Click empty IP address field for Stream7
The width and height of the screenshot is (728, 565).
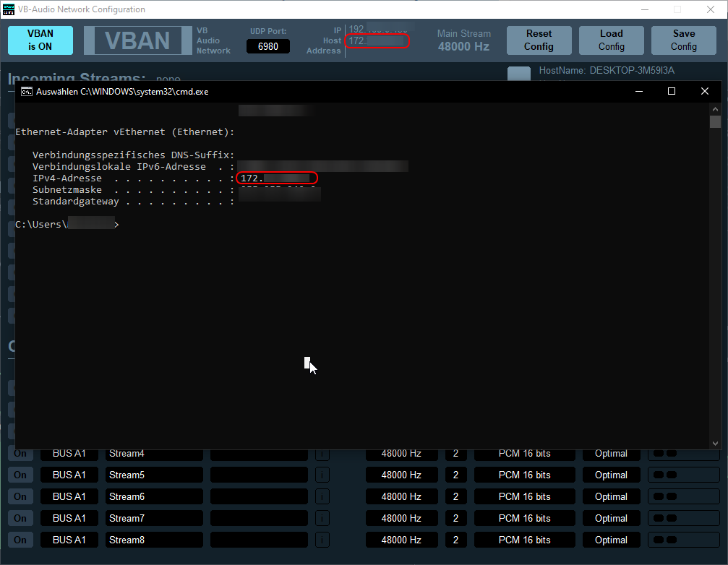pyautogui.click(x=259, y=518)
